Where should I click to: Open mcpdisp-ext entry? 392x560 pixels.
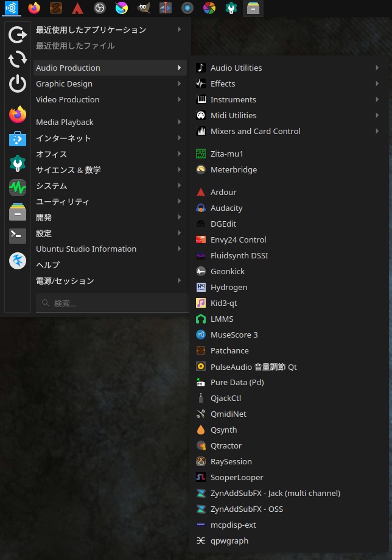pos(289,525)
